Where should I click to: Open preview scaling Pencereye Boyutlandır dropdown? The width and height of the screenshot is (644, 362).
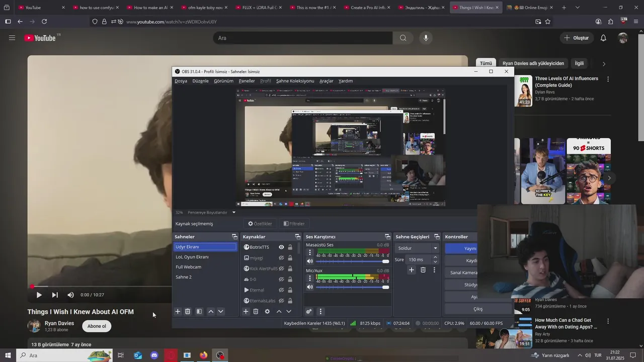[x=211, y=213]
